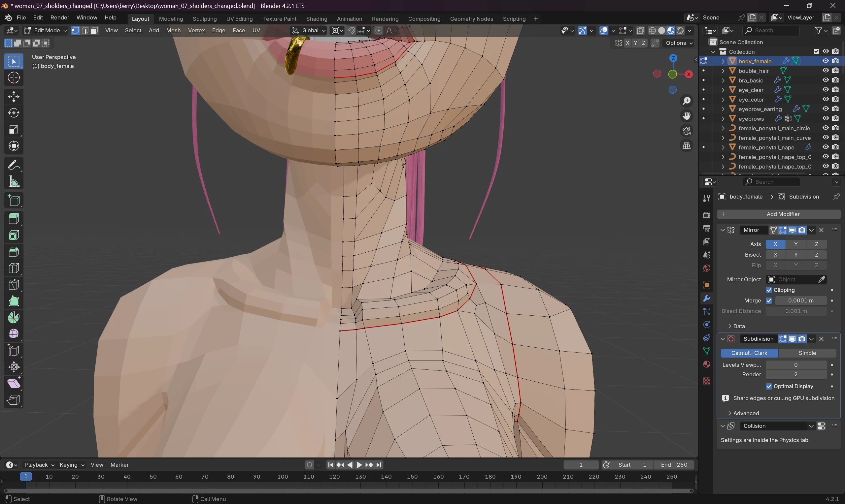This screenshot has height=504, width=845.
Task: Open the Mesh menu
Action: coord(173,31)
